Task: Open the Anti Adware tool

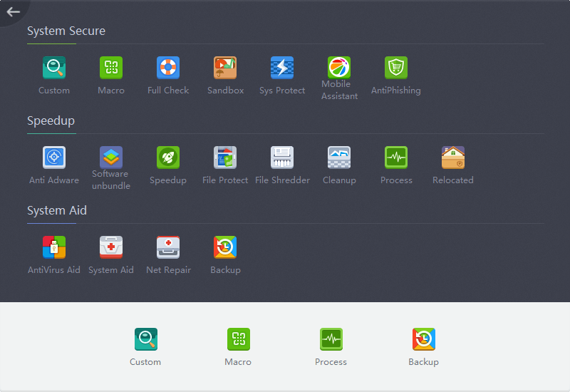Action: pos(54,158)
